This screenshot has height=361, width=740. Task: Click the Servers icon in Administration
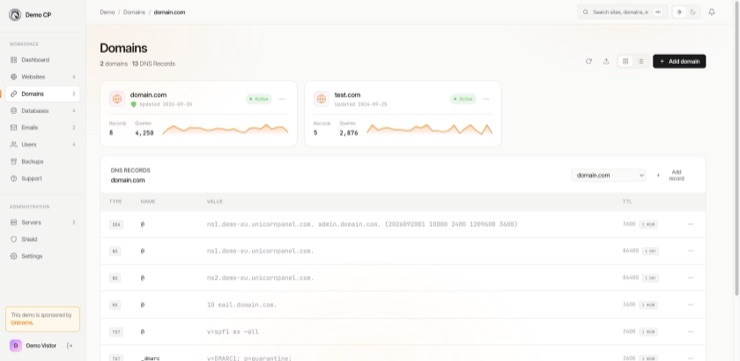click(x=14, y=222)
